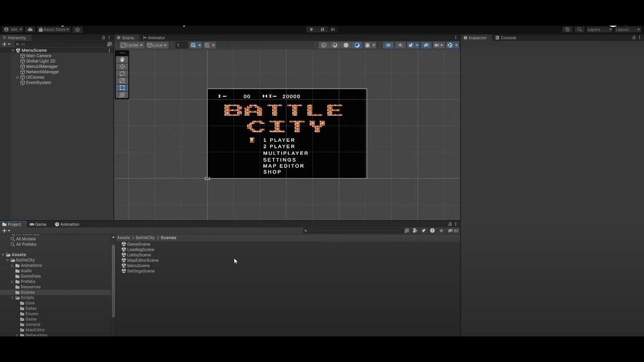Viewport: 644px width, 362px height.
Task: Toggle 2D view mode in Scene
Action: click(x=388, y=45)
